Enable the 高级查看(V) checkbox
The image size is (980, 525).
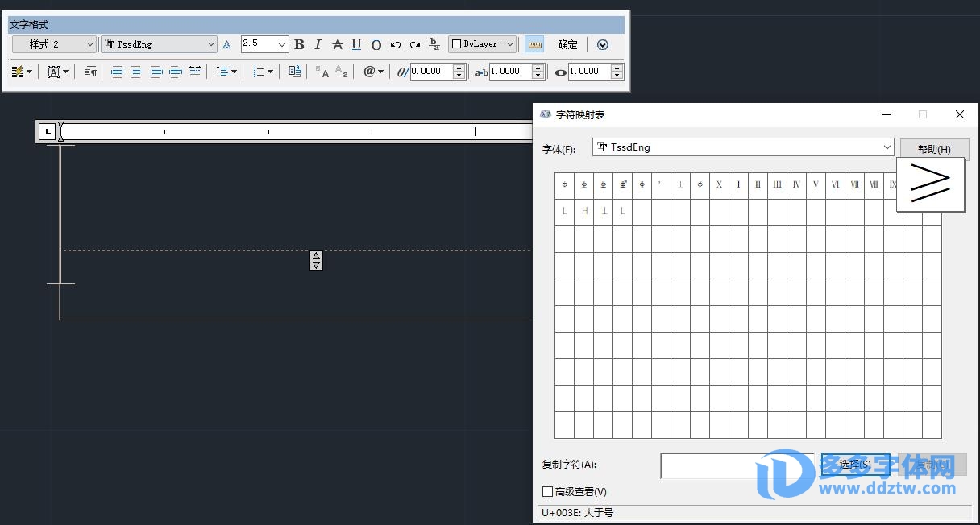coord(548,491)
